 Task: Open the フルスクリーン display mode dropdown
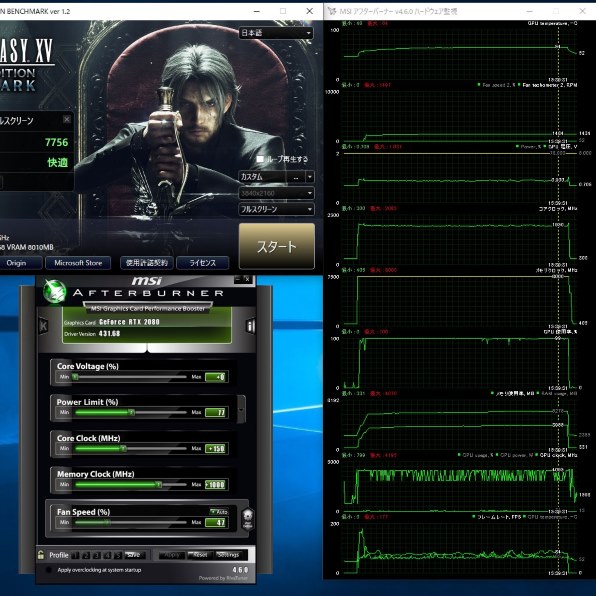point(276,209)
